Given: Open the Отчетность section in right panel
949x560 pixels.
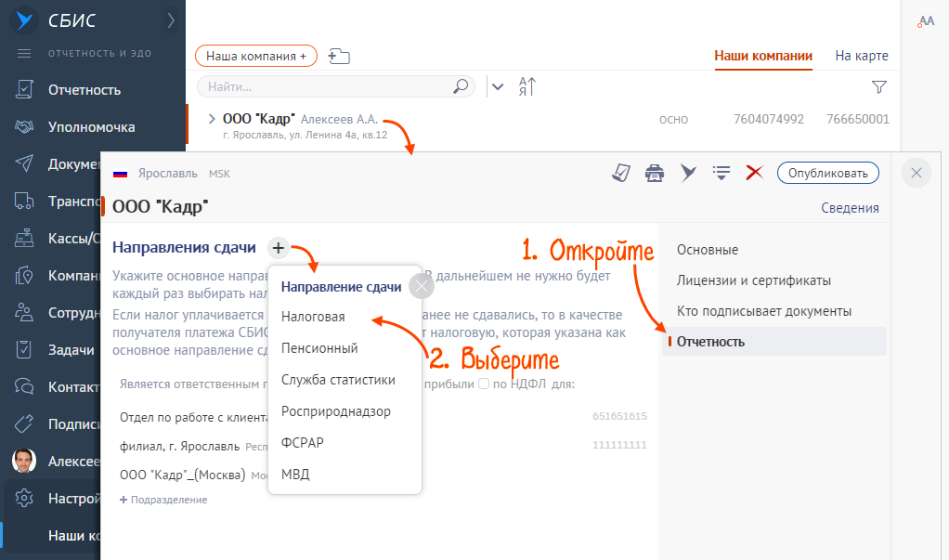Looking at the screenshot, I should click(710, 342).
